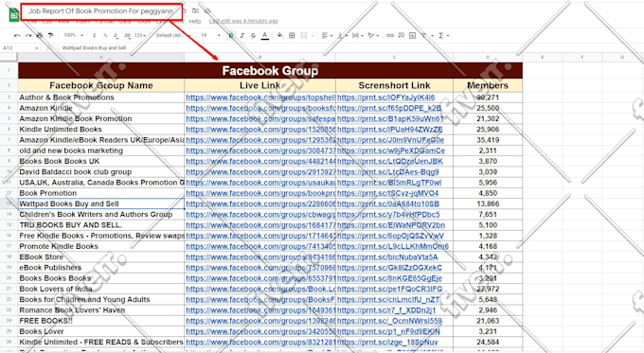Open Amazon Kindle screenshot prnt.sc link
This screenshot has height=353, width=644.
coord(389,109)
